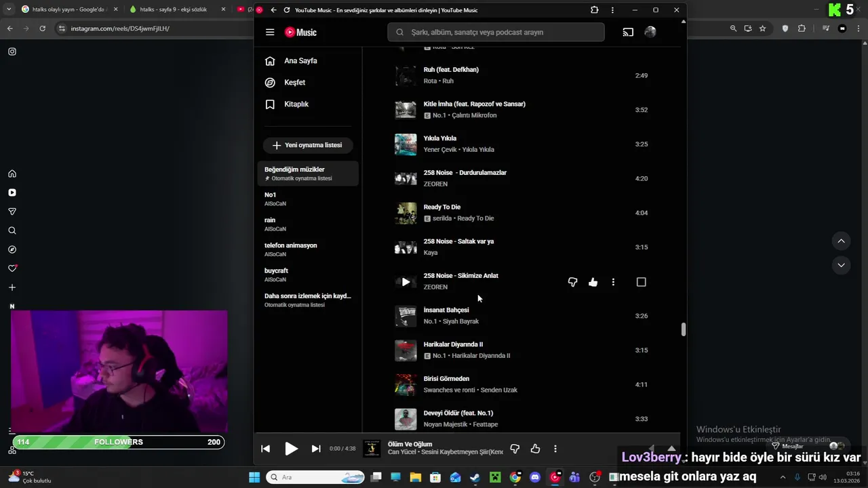Open the rain playlist in sidebar
868x488 pixels.
[x=309, y=224]
